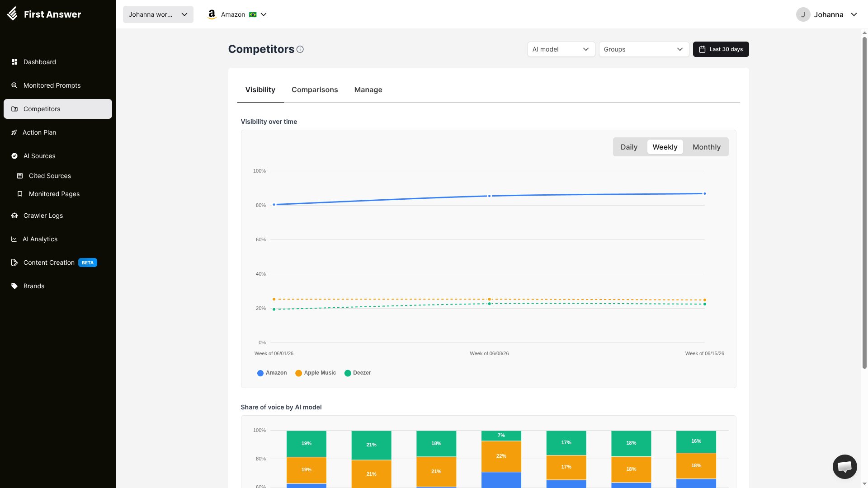This screenshot has width=868, height=488.
Task: Open the Johanna workspace dropdown
Action: click(158, 14)
